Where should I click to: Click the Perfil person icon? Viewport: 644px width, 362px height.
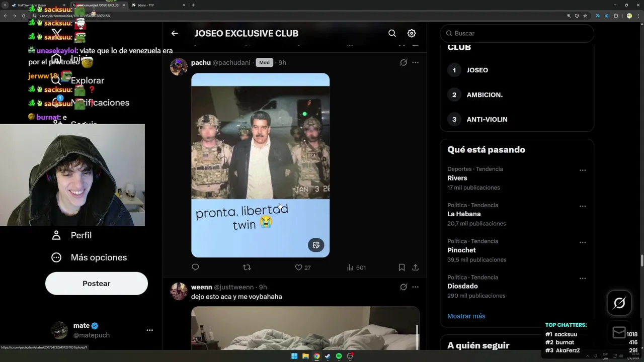(56, 235)
